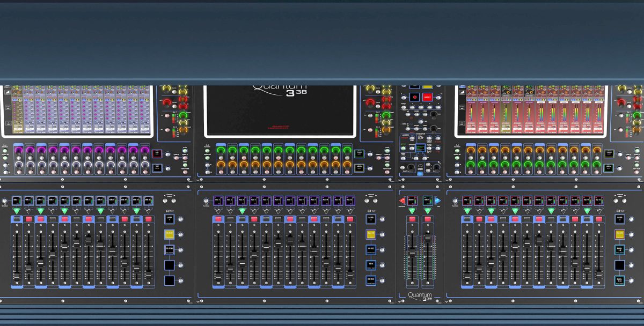The height and width of the screenshot is (326, 644).
Task: Select first channel LCD screen in right fader bank
Action: point(467,201)
